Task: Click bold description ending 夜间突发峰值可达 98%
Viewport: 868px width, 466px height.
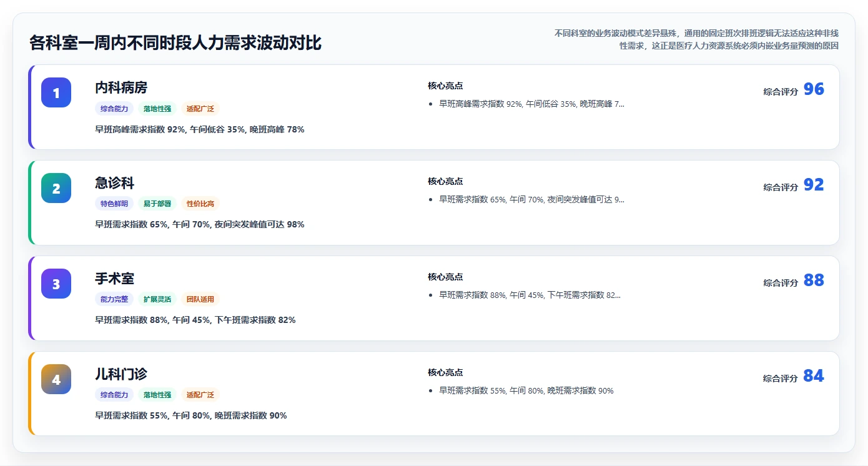Action: tap(200, 225)
